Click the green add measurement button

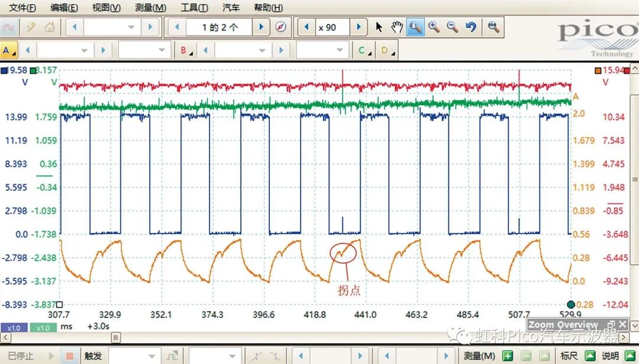(x=507, y=356)
